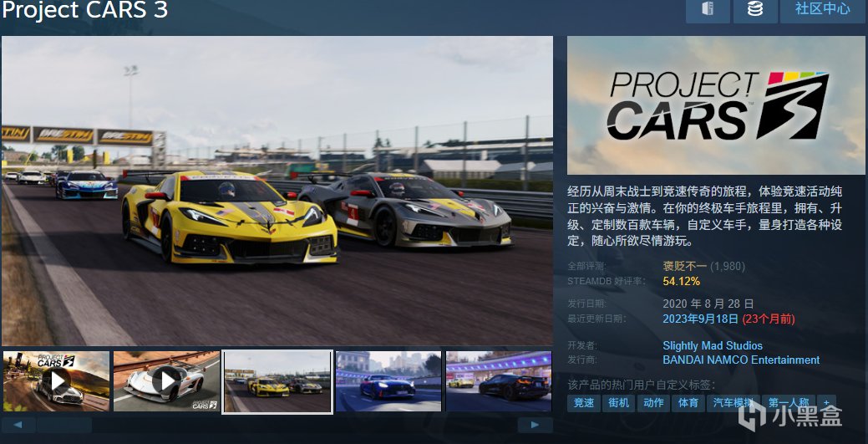Open the main race screenshot
Screen dimensions: 868x444
pyautogui.click(x=277, y=191)
